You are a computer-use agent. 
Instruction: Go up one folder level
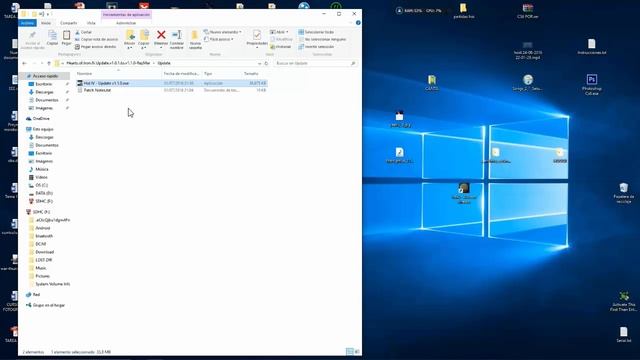[x=49, y=63]
